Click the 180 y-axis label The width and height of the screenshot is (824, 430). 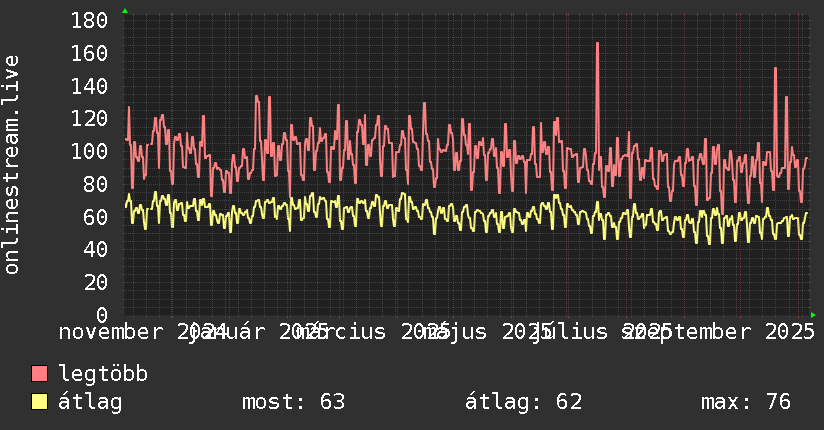(x=89, y=21)
